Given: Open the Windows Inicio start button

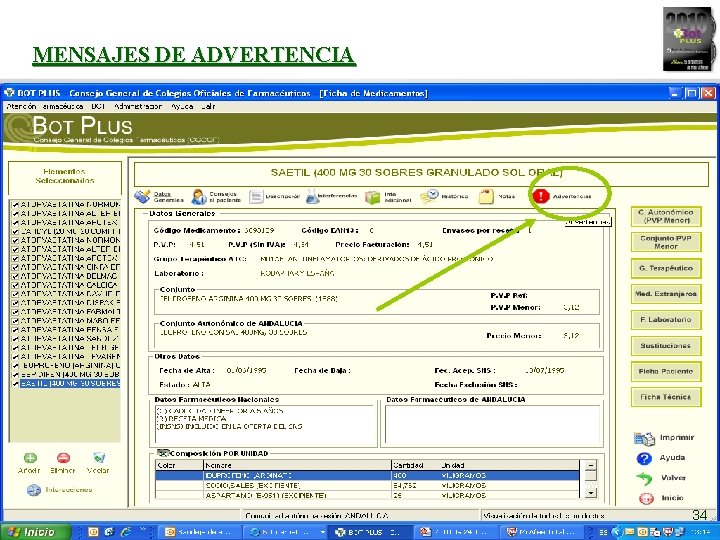Looking at the screenshot, I should point(35,532).
